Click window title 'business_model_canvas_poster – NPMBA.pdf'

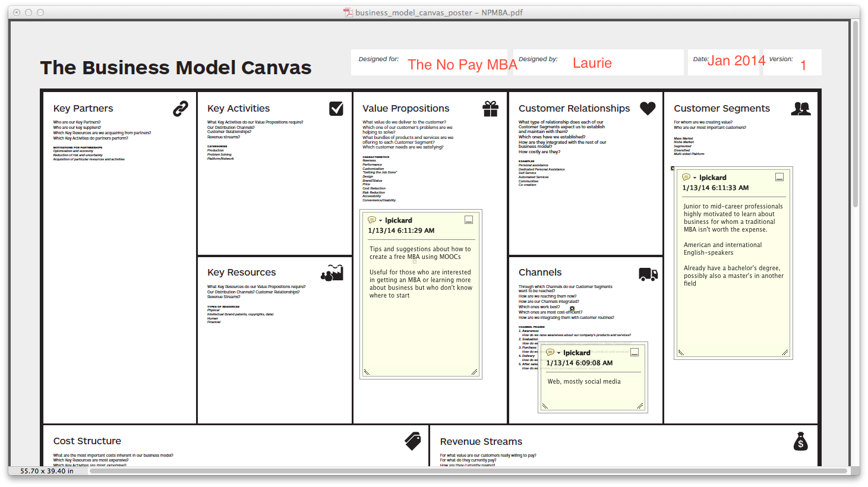439,12
